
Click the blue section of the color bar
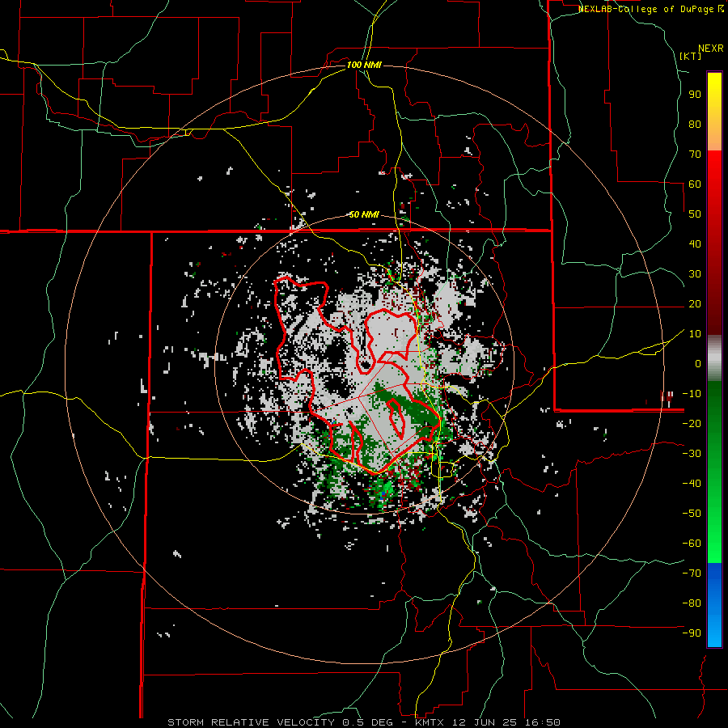(x=714, y=604)
